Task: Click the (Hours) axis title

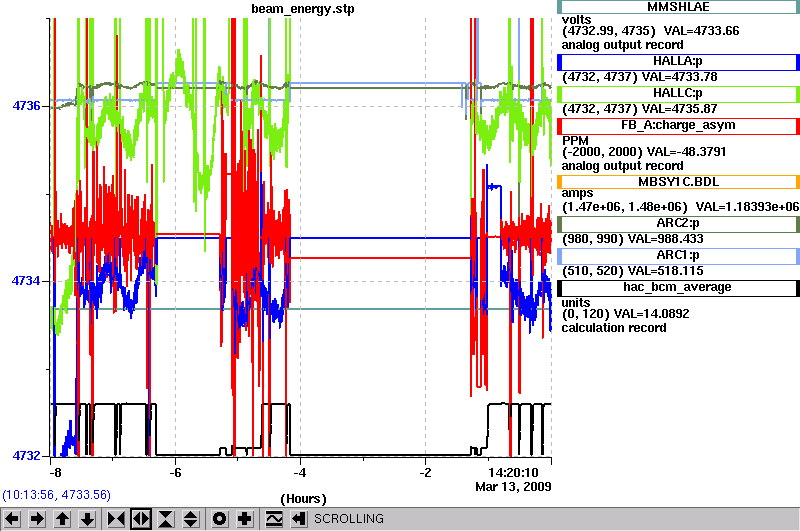Action: pos(303,499)
